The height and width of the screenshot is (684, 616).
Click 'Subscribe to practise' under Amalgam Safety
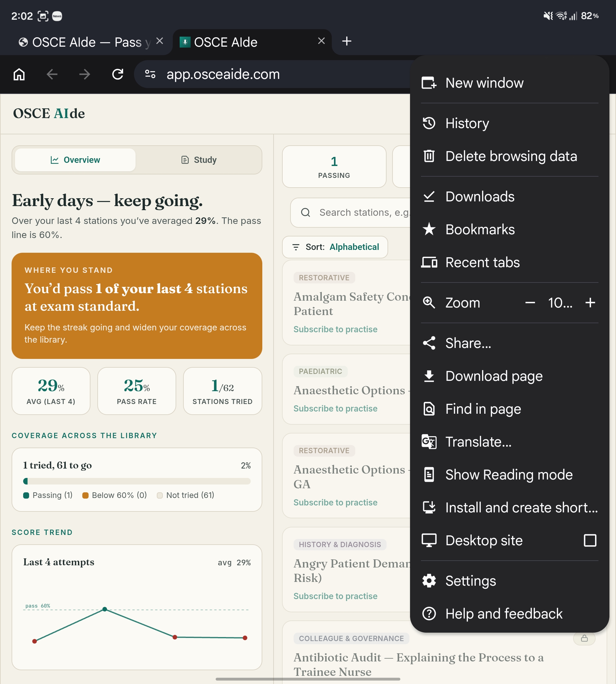(335, 329)
